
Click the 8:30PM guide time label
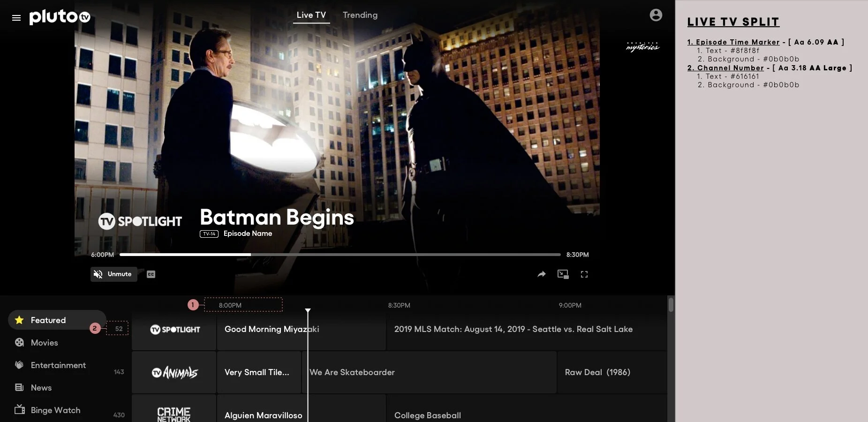coord(399,305)
